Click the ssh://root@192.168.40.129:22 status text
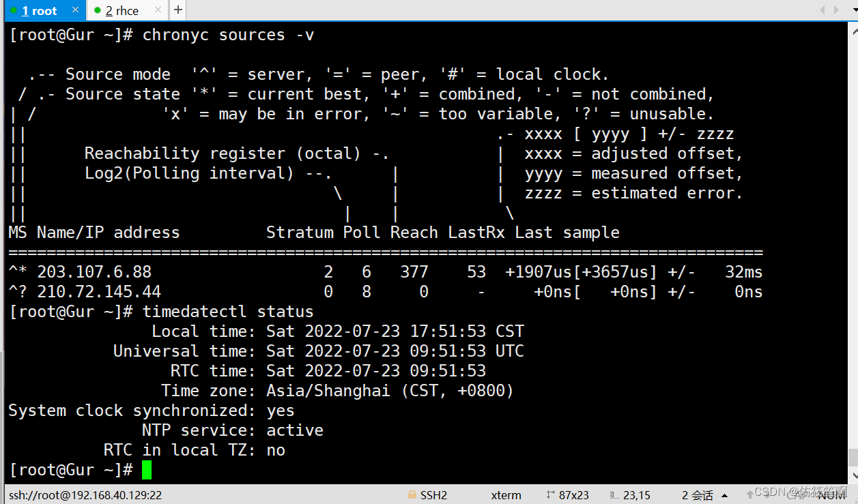 tap(85, 495)
